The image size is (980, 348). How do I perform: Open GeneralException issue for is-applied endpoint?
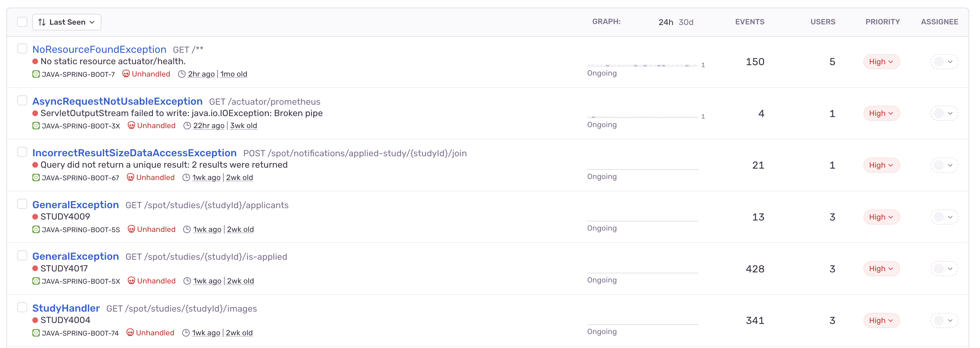point(75,257)
